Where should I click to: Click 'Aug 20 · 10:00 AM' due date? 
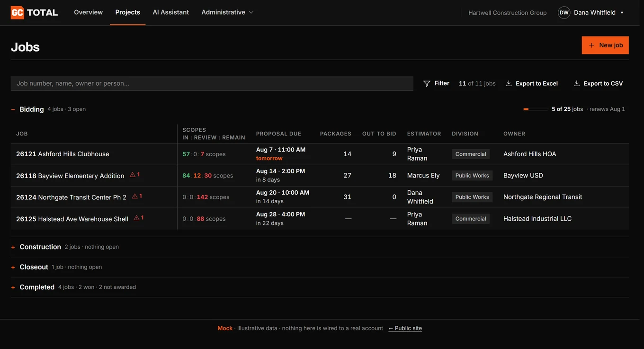(x=283, y=193)
